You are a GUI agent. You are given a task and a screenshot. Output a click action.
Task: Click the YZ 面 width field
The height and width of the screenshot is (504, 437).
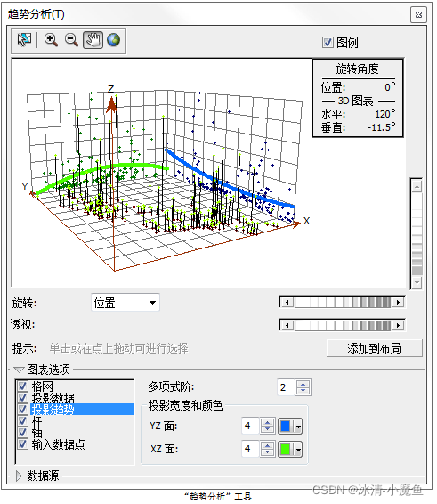251,427
